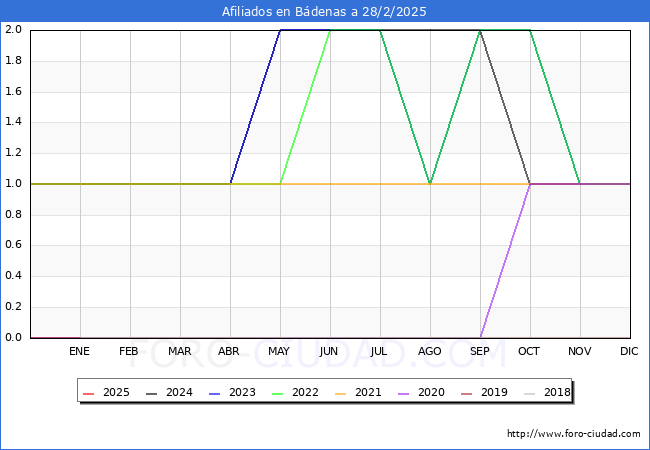Click the 1.8 y-axis value
Viewport: 650px width, 450px height.
coord(13,60)
